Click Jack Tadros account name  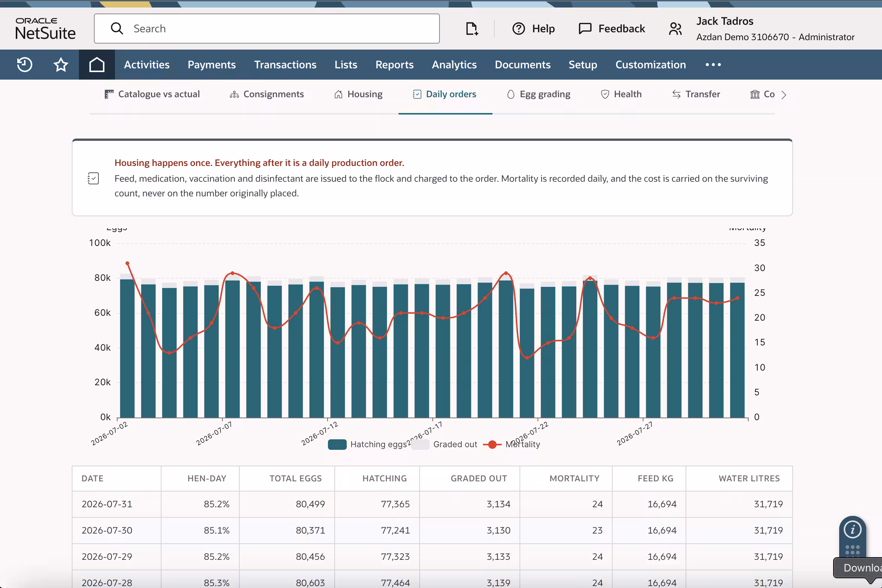click(x=725, y=21)
